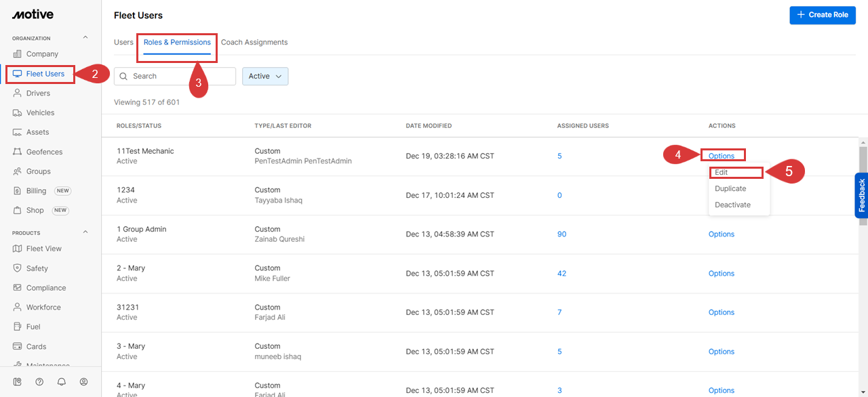
Task: Open the notifications bell
Action: (x=62, y=381)
